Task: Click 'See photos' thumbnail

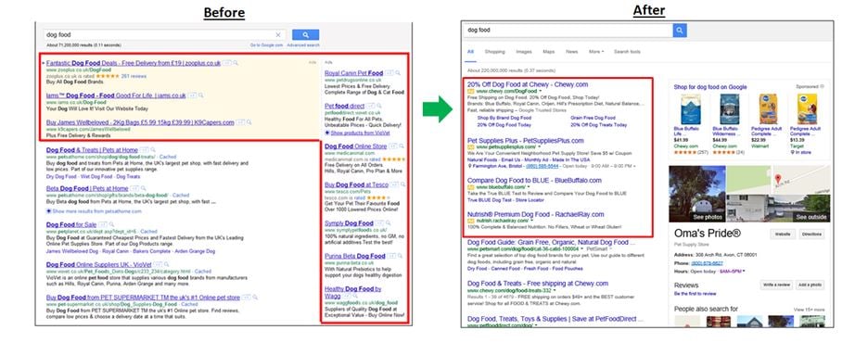Action: tap(697, 194)
